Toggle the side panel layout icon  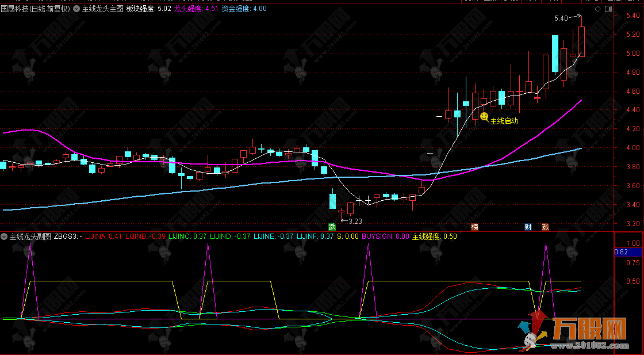pos(608,9)
